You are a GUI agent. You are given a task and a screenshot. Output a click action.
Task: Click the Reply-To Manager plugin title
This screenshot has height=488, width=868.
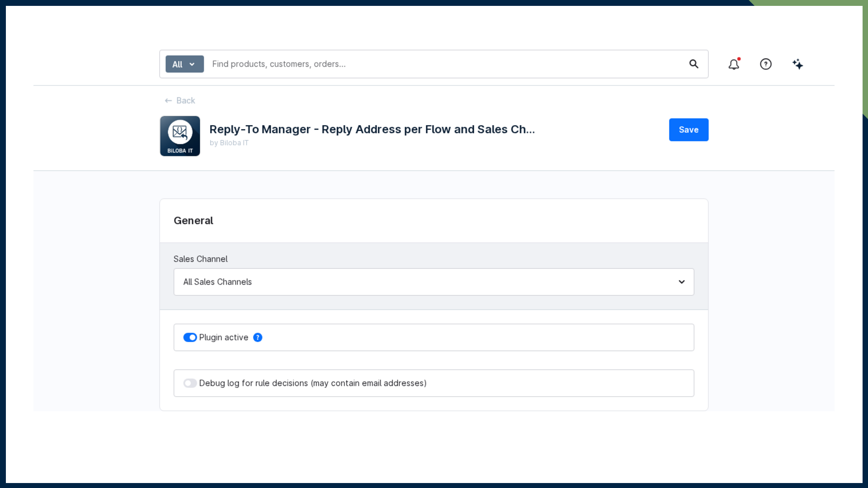click(x=372, y=129)
